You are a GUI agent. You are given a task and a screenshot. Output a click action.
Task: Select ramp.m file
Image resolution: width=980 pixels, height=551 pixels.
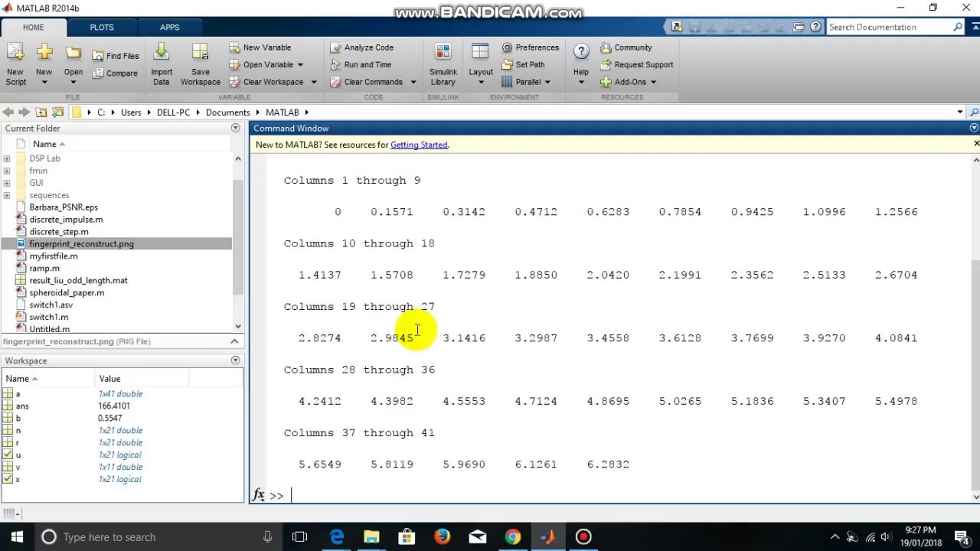coord(44,269)
